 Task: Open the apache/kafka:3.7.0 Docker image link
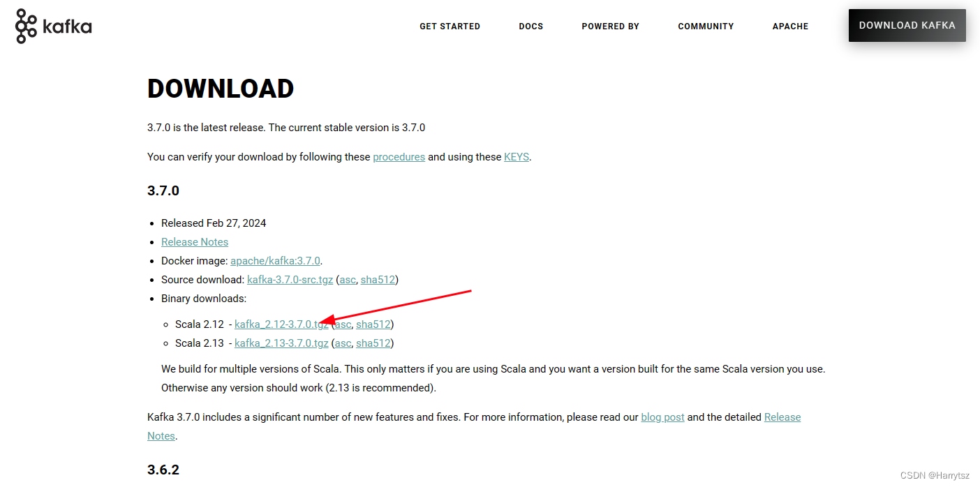[x=275, y=261]
